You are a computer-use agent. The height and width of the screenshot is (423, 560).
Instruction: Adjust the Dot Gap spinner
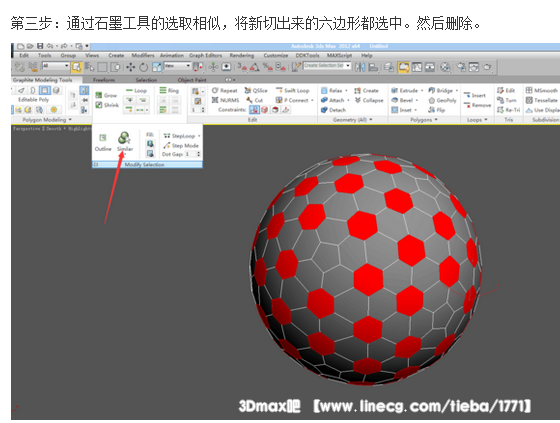coord(193,154)
